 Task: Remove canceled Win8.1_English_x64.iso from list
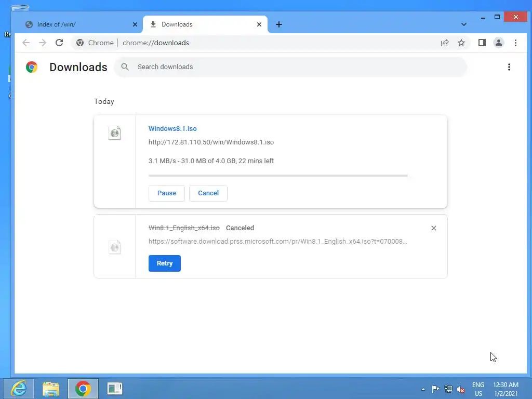434,228
